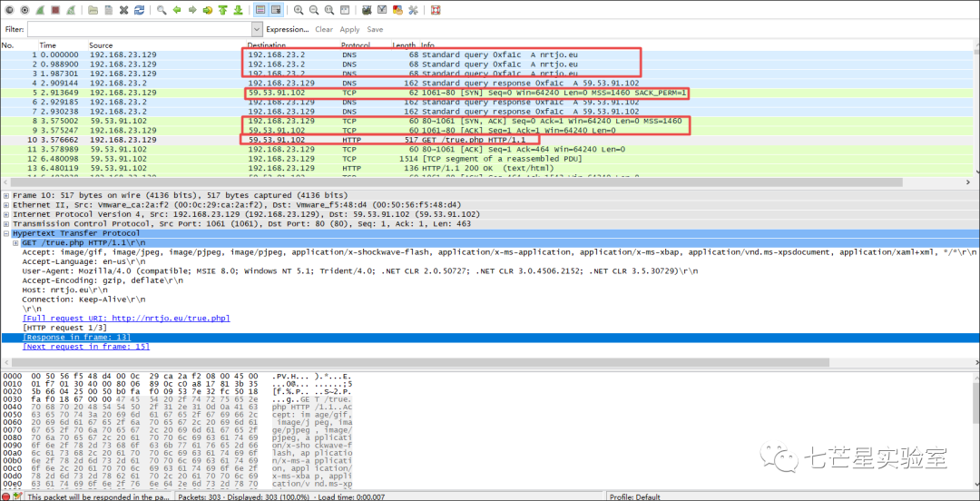Expand the Frame 10 tree node
Viewport: 980px width, 501px height.
(6, 195)
